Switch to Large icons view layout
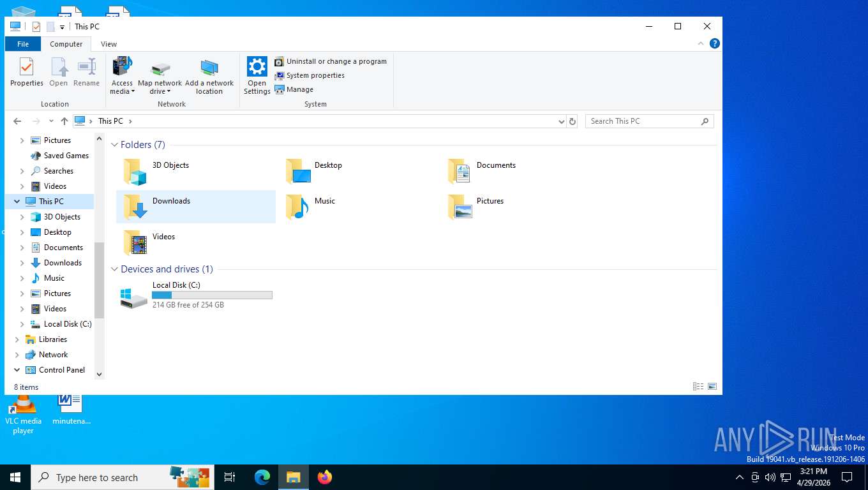The width and height of the screenshot is (868, 490). tap(712, 387)
